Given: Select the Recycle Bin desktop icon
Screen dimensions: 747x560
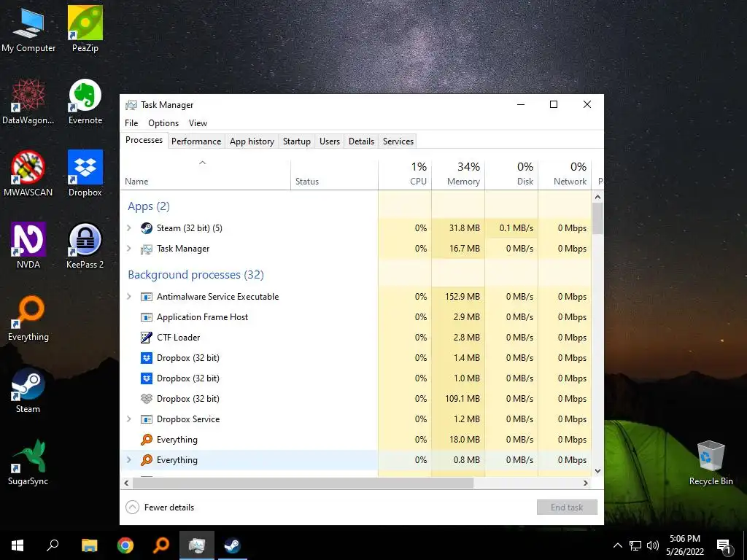Looking at the screenshot, I should 711,462.
